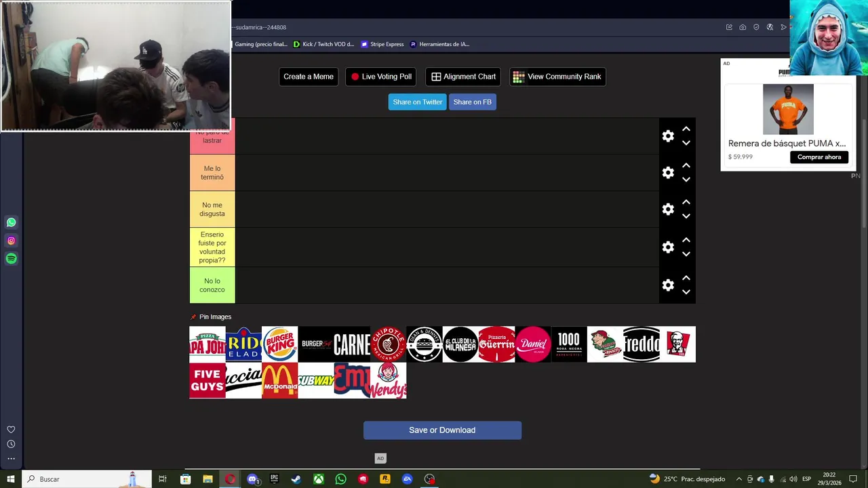Screen dimensions: 868x488
Task: Open settings gear for 'No lo conozco' row
Action: [668, 285]
